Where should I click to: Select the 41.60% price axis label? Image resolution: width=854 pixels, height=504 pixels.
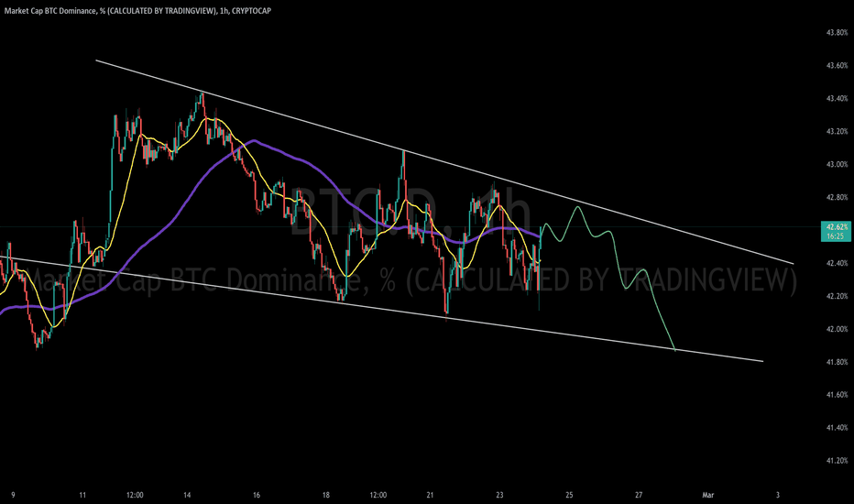tap(838, 394)
